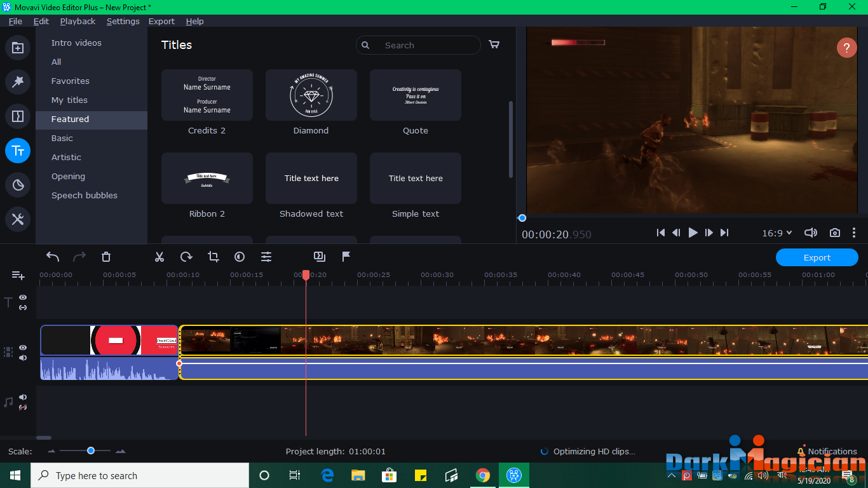
Task: Open the Import media tab in sidebar
Action: (18, 48)
